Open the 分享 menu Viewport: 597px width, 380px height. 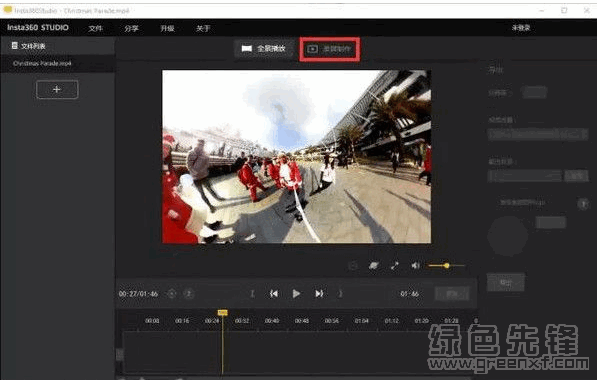click(131, 28)
